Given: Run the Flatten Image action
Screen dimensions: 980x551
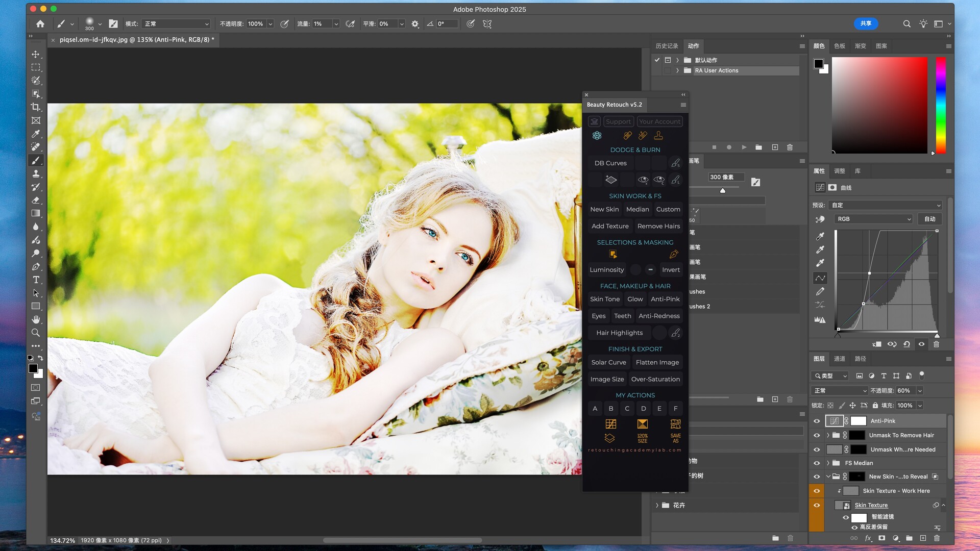Looking at the screenshot, I should coord(657,362).
